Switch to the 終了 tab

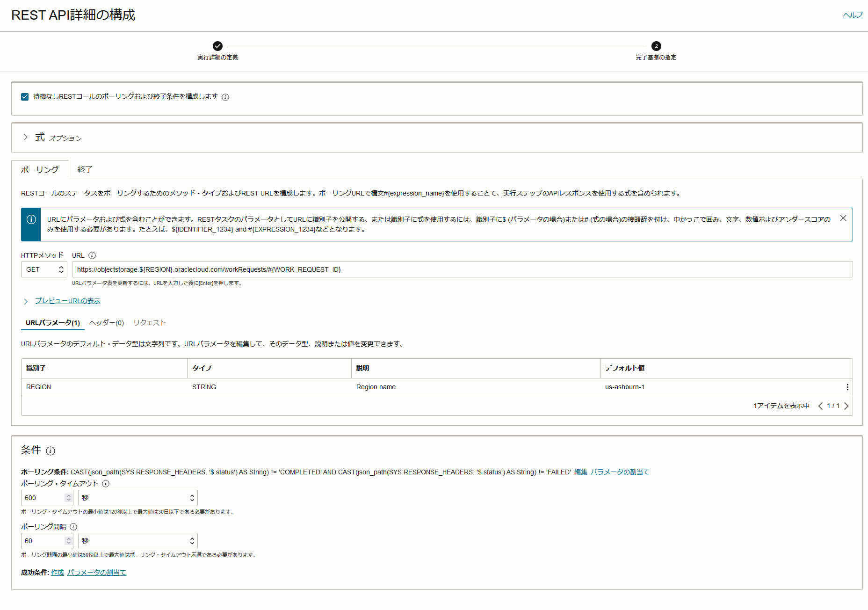(x=85, y=169)
